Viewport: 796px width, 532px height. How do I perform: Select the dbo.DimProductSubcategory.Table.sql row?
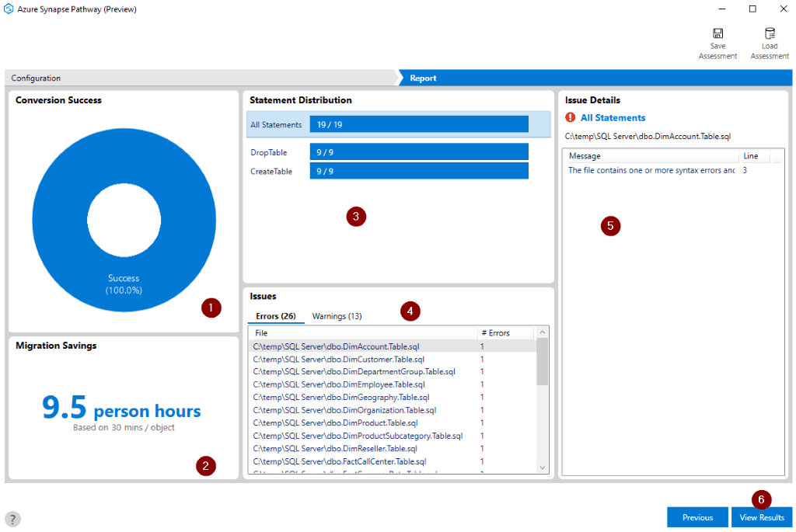(x=393, y=436)
